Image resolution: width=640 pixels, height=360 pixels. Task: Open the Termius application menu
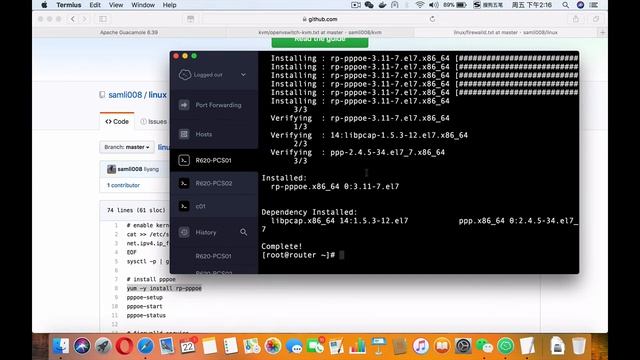[x=69, y=5]
